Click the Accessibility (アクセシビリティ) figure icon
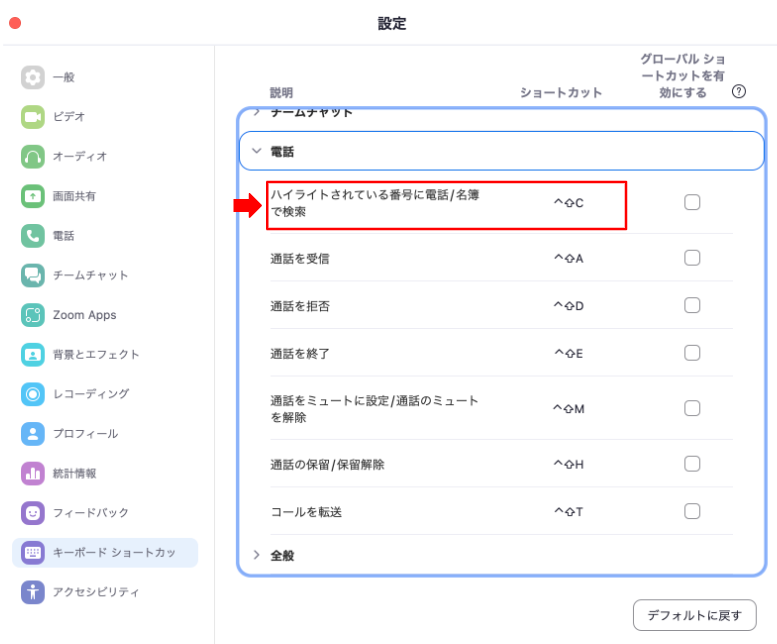This screenshot has height=644, width=777. (x=33, y=592)
